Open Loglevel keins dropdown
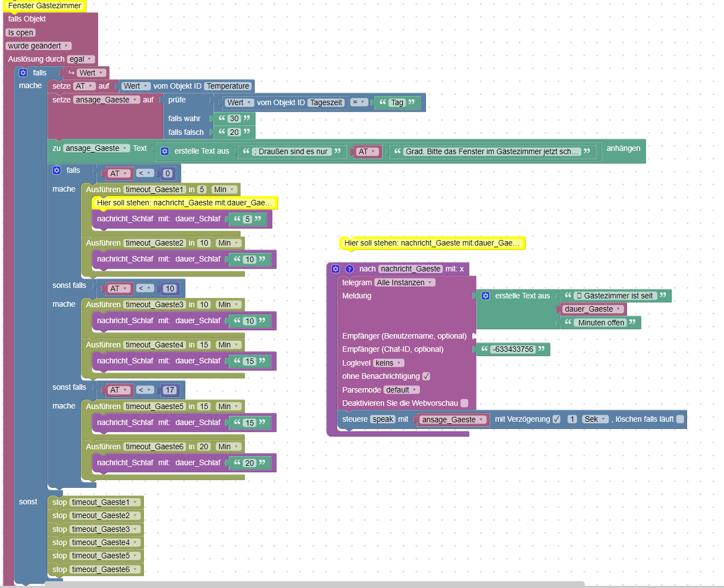This screenshot has height=588, width=724. (x=388, y=363)
